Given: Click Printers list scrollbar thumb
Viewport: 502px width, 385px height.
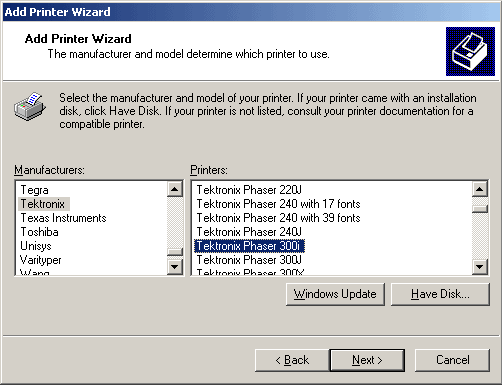Looking at the screenshot, I should 480,209.
